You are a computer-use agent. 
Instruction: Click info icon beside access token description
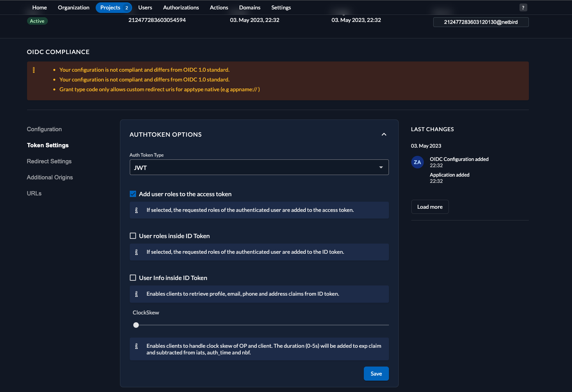pos(136,210)
